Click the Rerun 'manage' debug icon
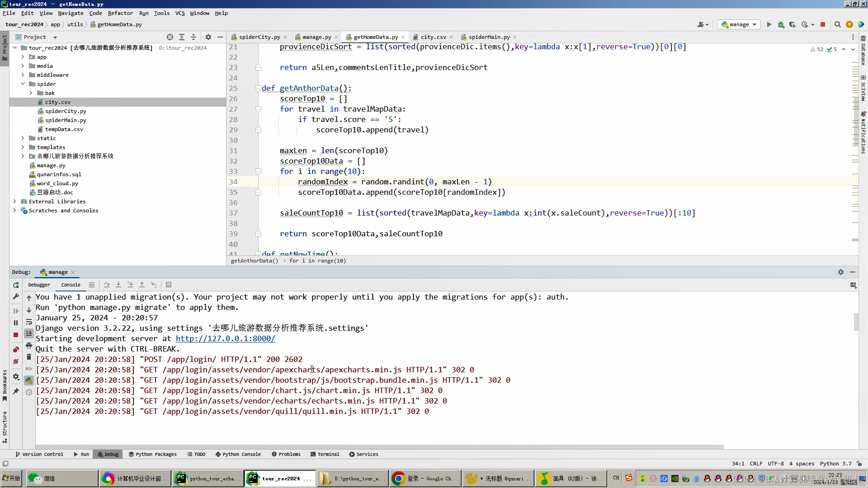Image resolution: width=868 pixels, height=488 pixels. tap(16, 285)
